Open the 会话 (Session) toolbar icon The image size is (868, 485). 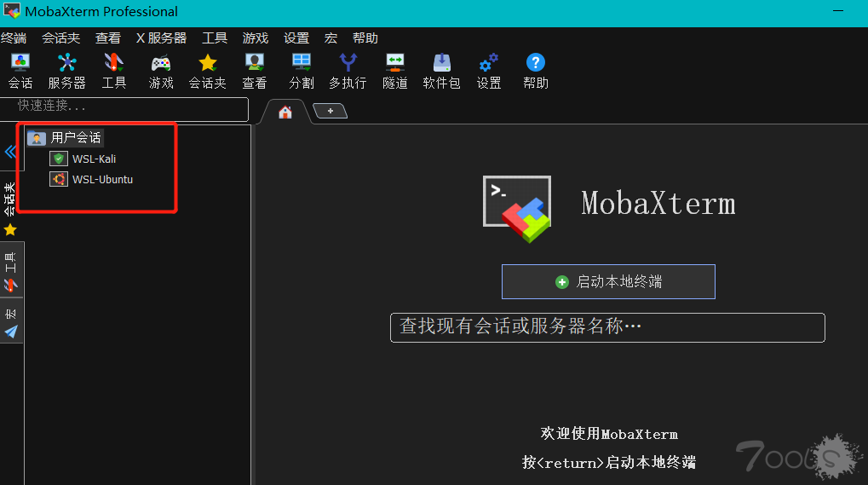pos(20,72)
